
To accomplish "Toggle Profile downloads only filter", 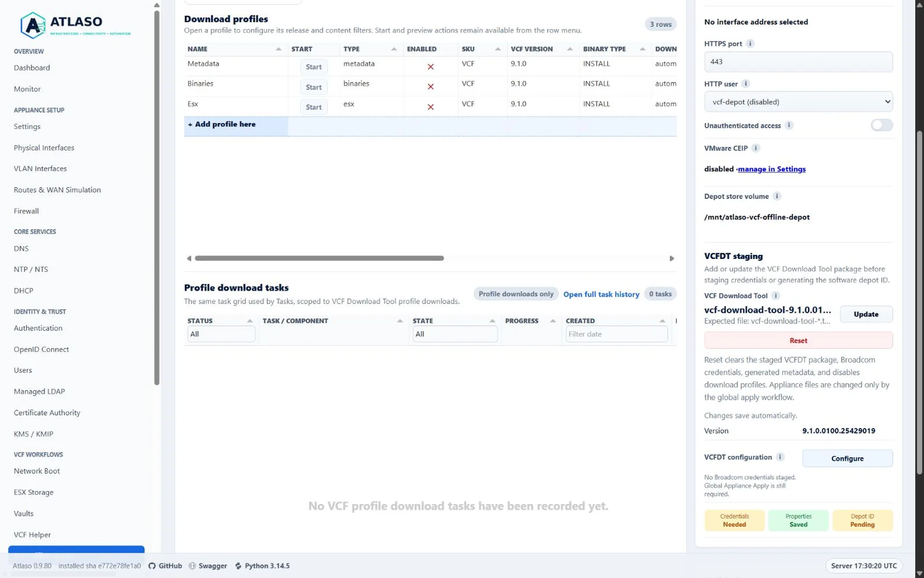I will pos(516,294).
